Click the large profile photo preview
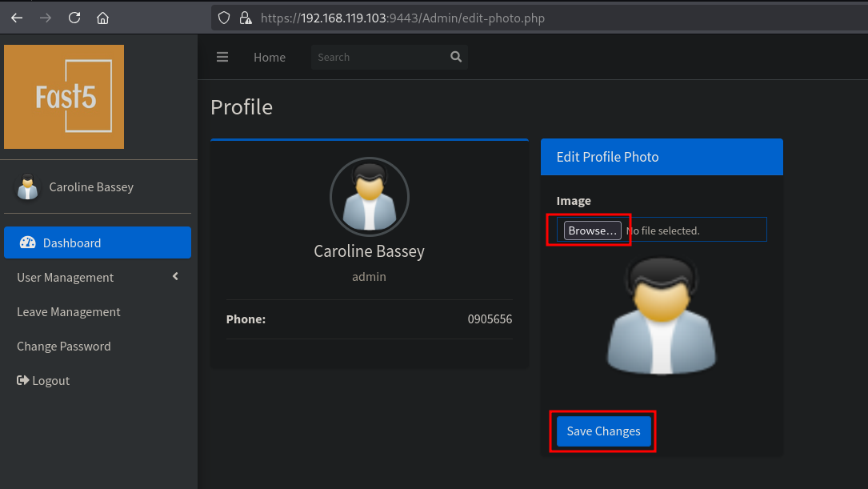The width and height of the screenshot is (868, 489). tap(662, 318)
